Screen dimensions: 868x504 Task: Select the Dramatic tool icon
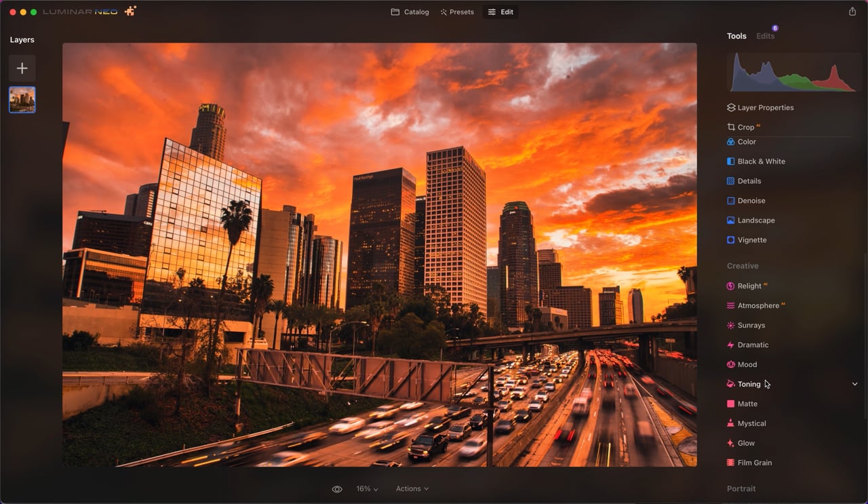pos(730,345)
